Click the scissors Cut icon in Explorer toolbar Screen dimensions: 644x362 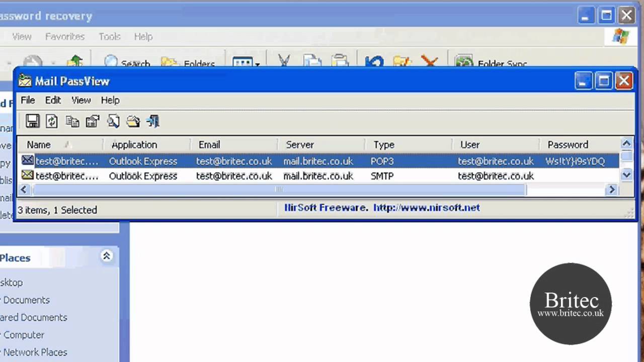[284, 62]
